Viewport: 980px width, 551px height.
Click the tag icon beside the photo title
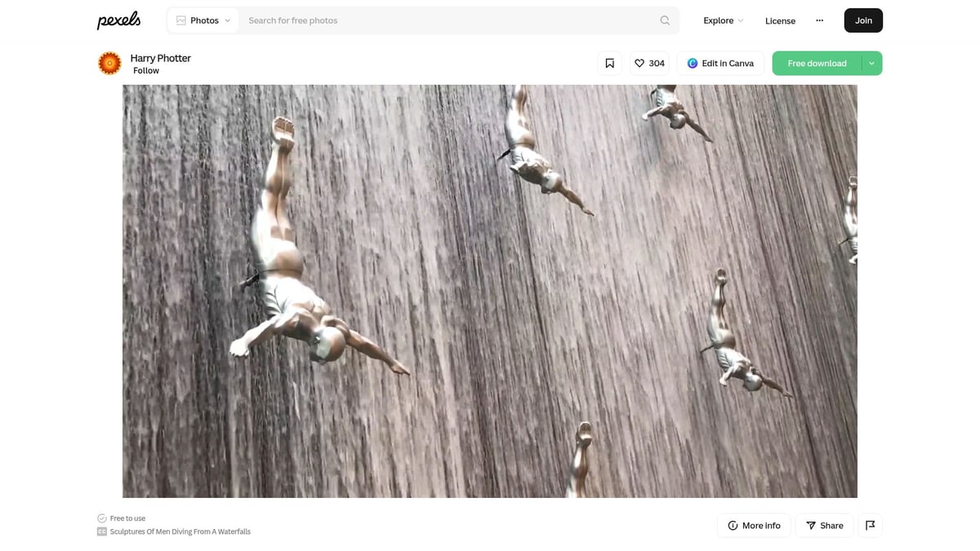point(101,531)
